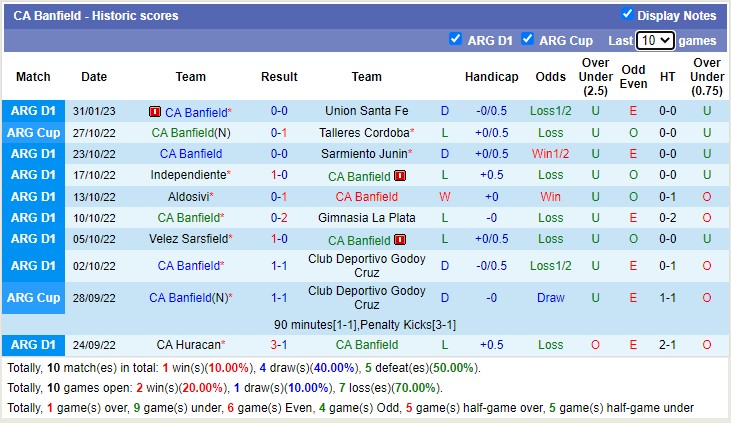Click the Result column header
The width and height of the screenshot is (731, 423).
(x=279, y=76)
